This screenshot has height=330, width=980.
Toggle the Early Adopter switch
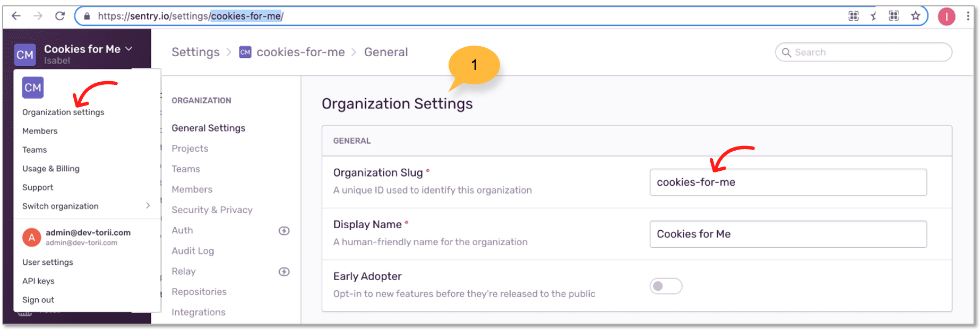(x=666, y=286)
